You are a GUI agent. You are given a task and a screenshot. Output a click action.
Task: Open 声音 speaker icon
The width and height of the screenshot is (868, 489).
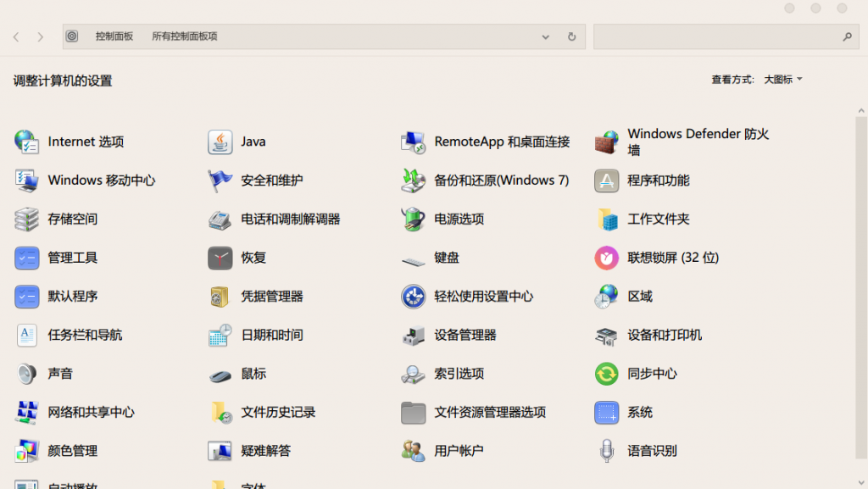coord(26,375)
